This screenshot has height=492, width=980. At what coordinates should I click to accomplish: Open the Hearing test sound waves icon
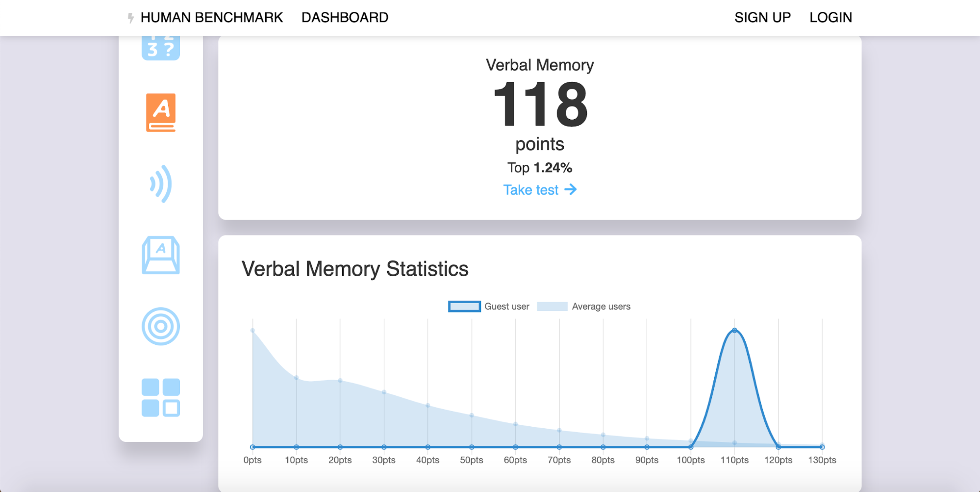160,184
